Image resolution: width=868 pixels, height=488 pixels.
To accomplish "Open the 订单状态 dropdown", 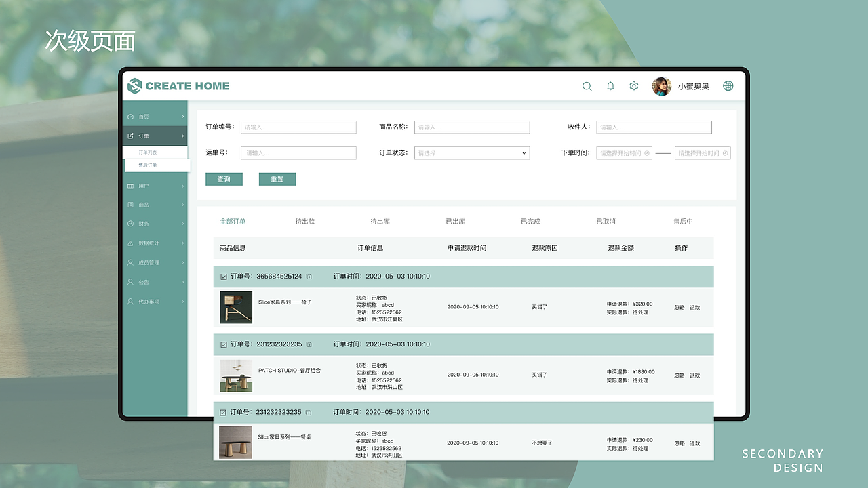I will 472,153.
